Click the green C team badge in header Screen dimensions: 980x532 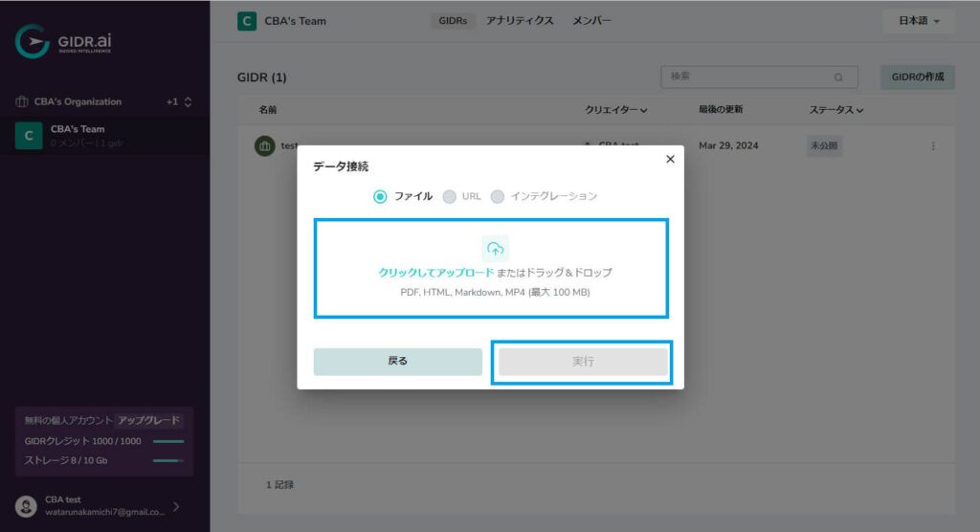click(x=247, y=21)
